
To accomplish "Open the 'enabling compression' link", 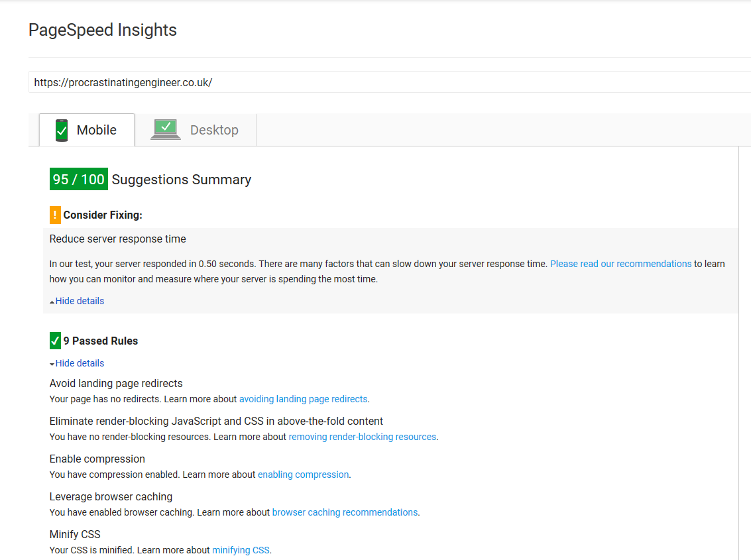I will coord(303,475).
